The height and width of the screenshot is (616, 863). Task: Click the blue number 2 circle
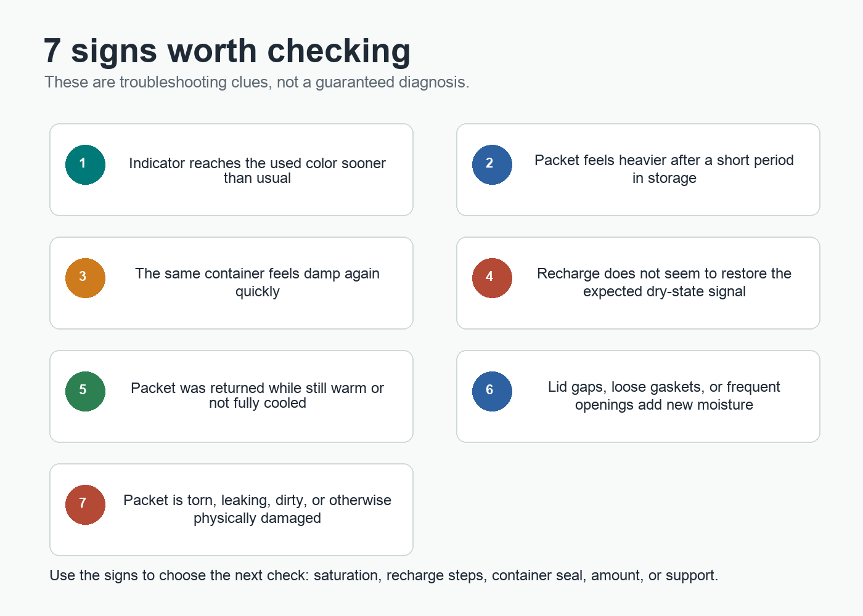click(x=492, y=164)
